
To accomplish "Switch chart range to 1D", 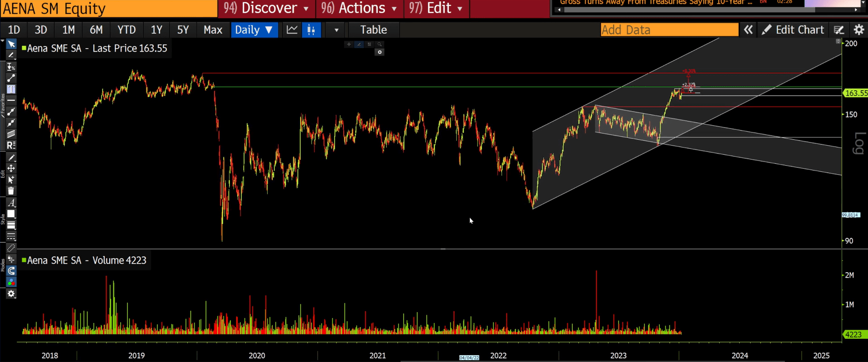I will 14,30.
